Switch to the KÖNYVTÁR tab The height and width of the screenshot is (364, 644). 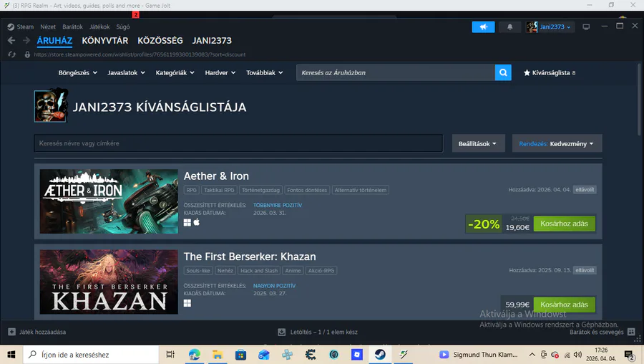(x=104, y=41)
